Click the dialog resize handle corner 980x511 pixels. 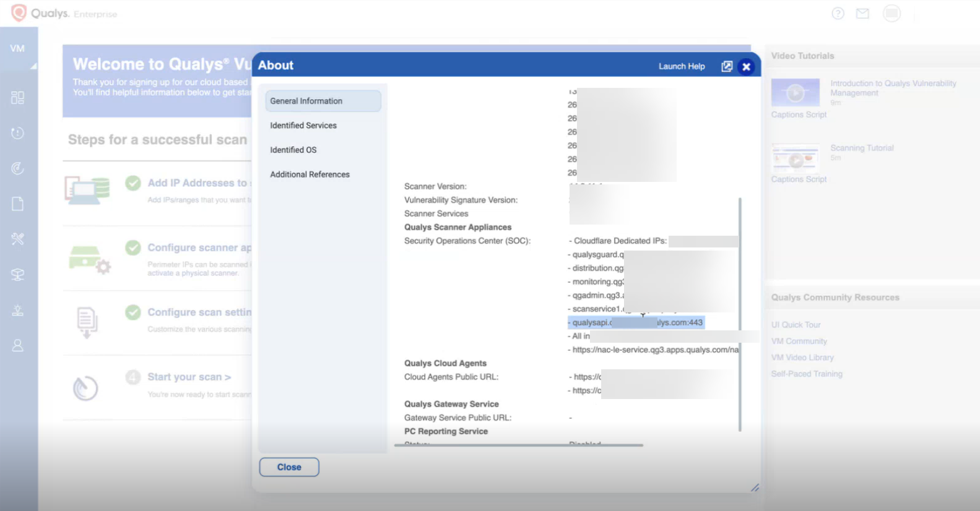click(x=755, y=487)
